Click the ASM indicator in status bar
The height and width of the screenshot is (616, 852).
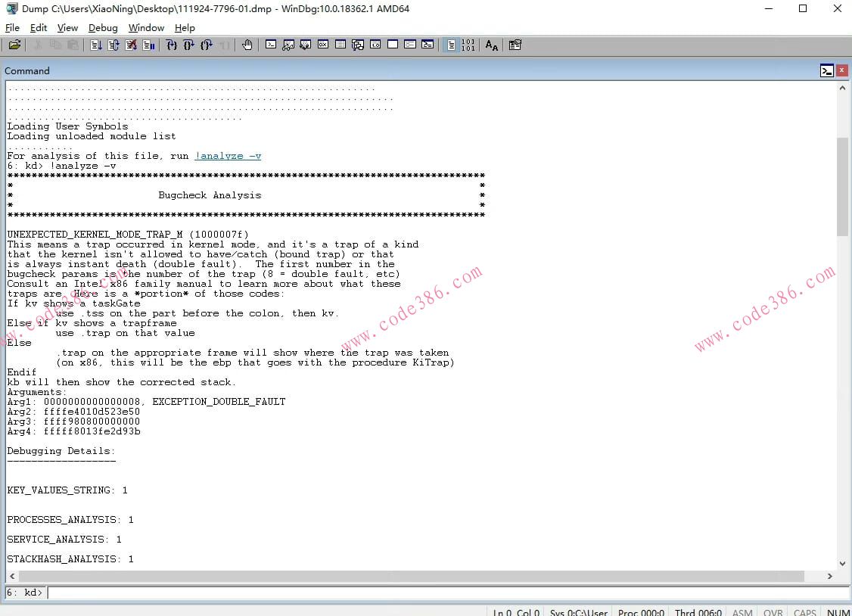click(742, 612)
